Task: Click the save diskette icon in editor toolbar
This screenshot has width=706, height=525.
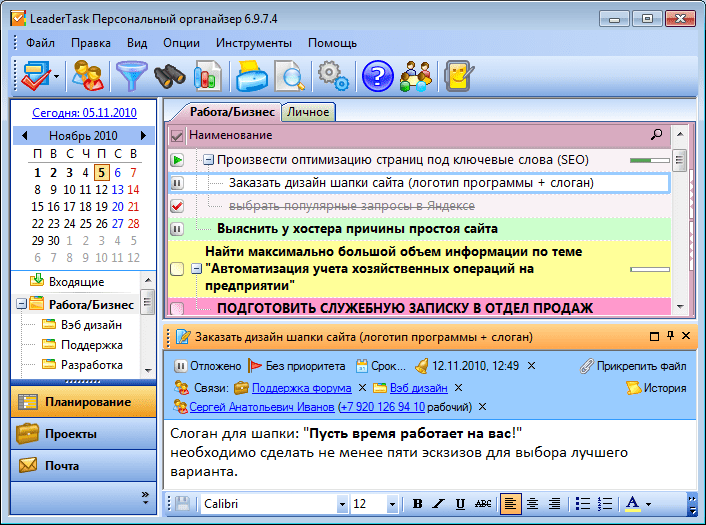Action: pos(182,503)
